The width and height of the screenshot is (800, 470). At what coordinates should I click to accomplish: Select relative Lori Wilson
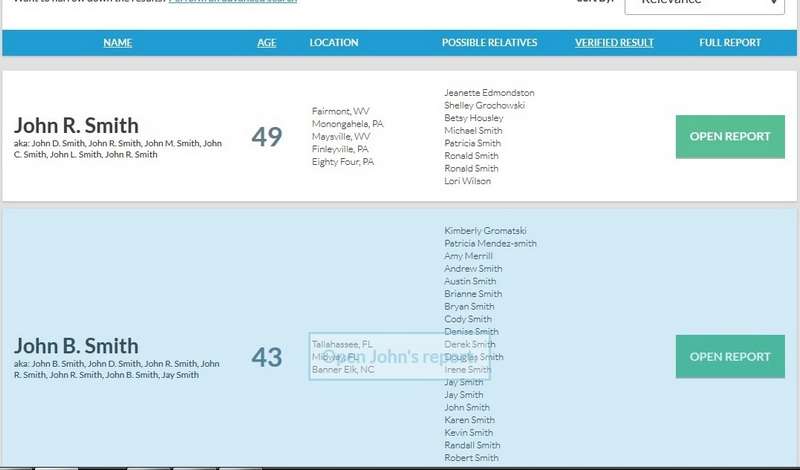(467, 181)
